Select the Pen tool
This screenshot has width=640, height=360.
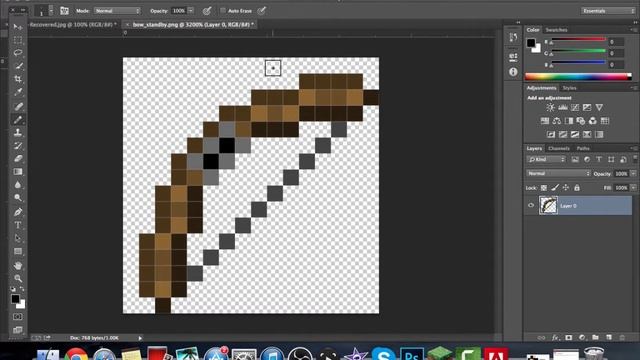click(x=18, y=212)
